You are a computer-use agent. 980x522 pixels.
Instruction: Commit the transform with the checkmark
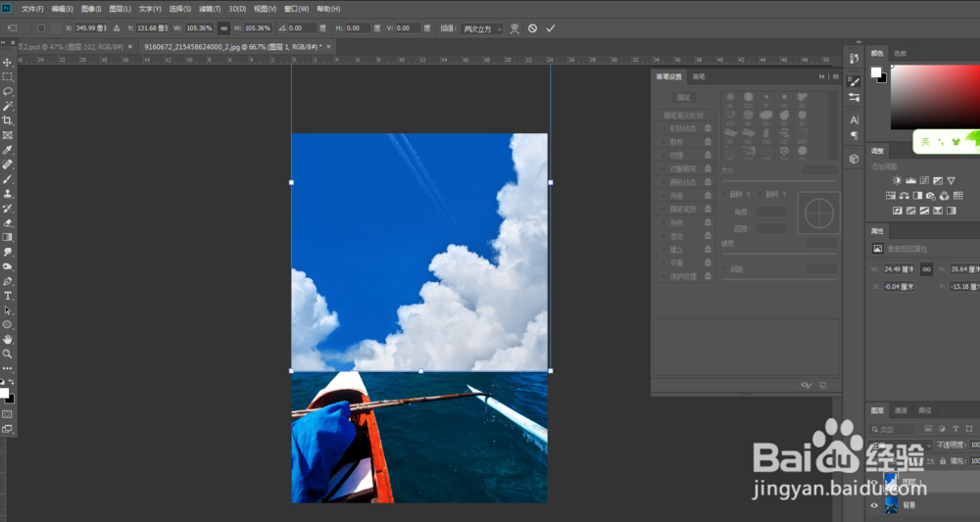[550, 28]
